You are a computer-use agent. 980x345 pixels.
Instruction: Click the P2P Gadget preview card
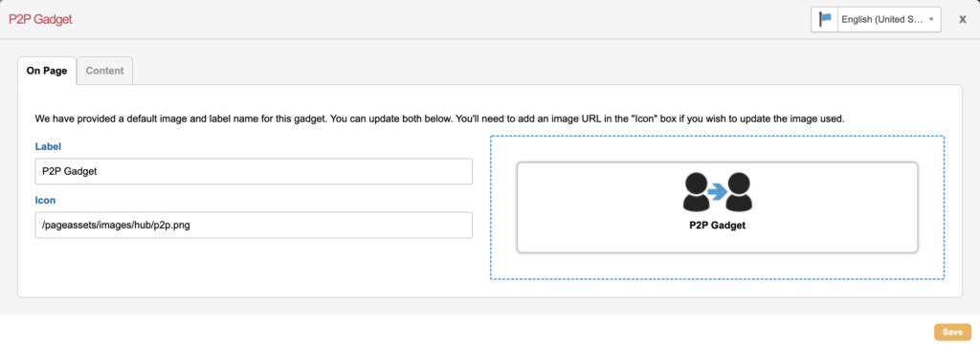(x=718, y=207)
